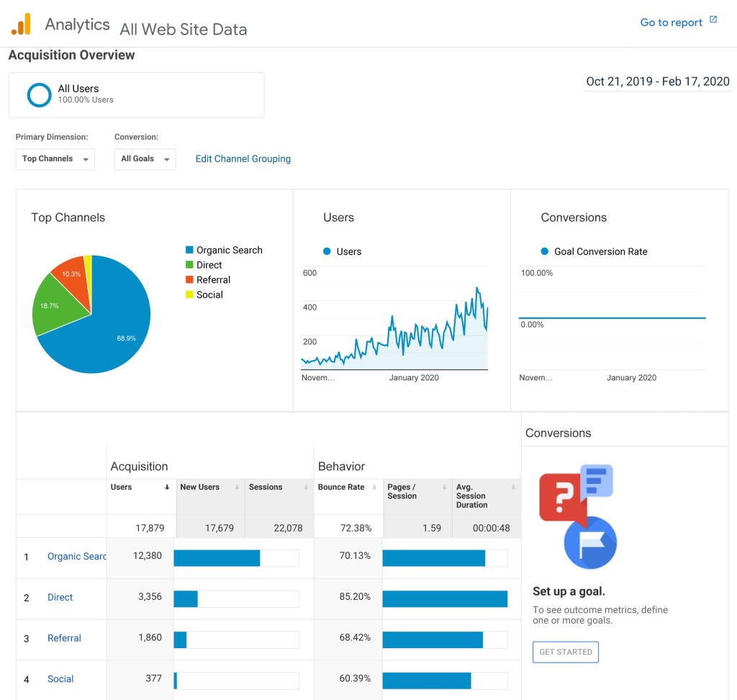This screenshot has width=737, height=700.
Task: Click the green Direct legend swatch
Action: click(x=189, y=265)
